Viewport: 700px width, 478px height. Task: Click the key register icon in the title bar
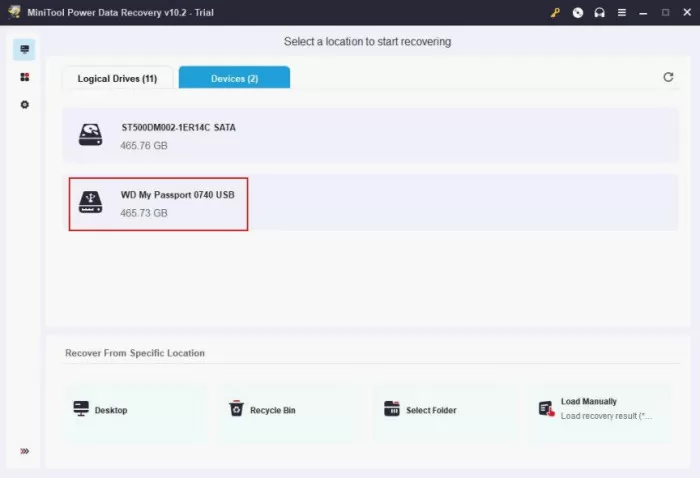pos(555,12)
